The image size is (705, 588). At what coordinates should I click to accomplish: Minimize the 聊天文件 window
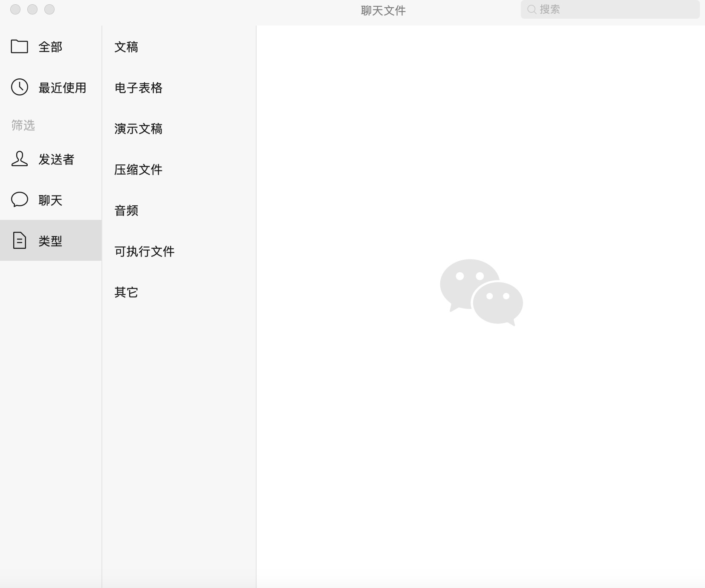[32, 9]
